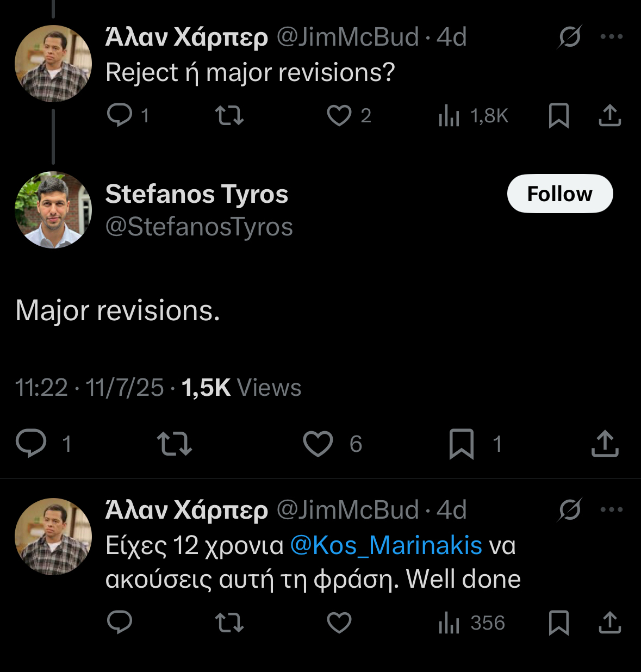This screenshot has width=641, height=672.
Task: Open @StefanosTyros handle profile
Action: (x=199, y=227)
